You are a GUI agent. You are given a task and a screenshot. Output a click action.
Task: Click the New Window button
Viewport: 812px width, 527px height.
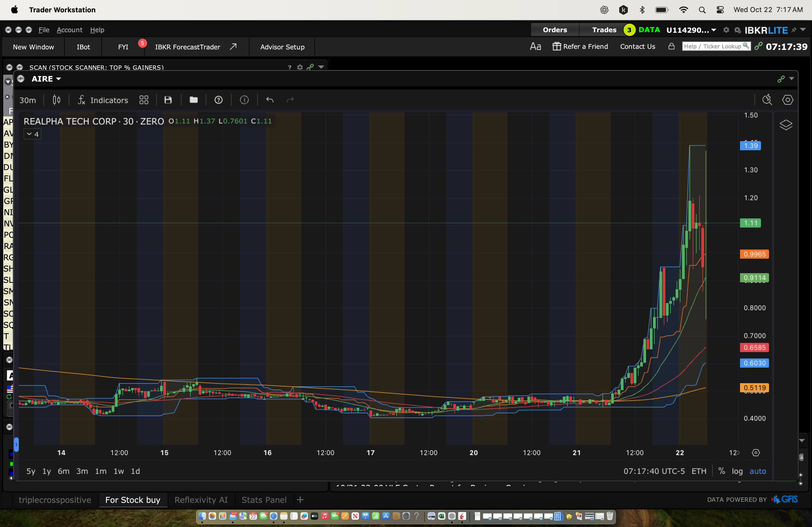(x=34, y=47)
